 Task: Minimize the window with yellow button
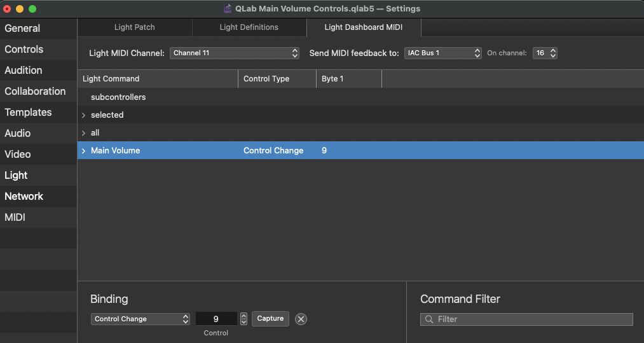click(20, 9)
